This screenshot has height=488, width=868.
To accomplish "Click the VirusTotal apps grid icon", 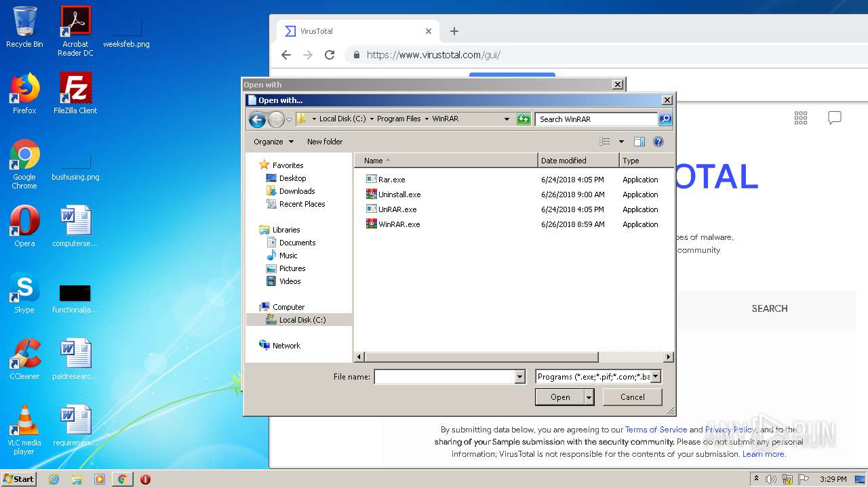I will (801, 118).
